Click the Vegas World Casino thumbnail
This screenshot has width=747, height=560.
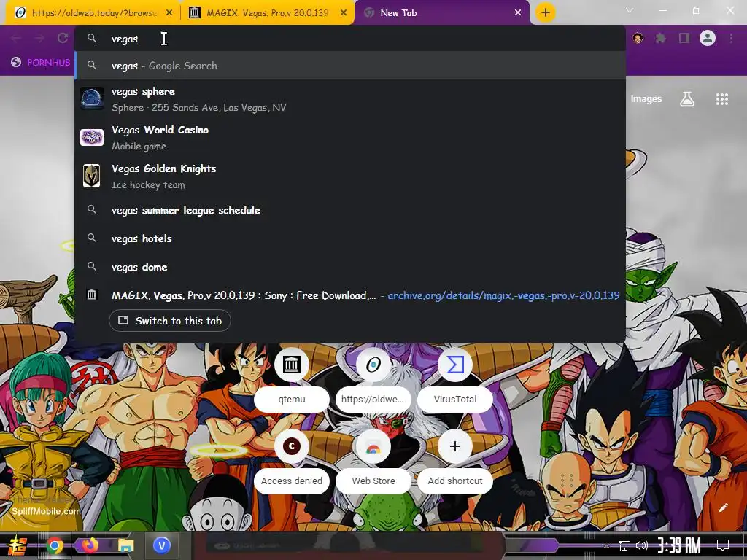pos(91,138)
